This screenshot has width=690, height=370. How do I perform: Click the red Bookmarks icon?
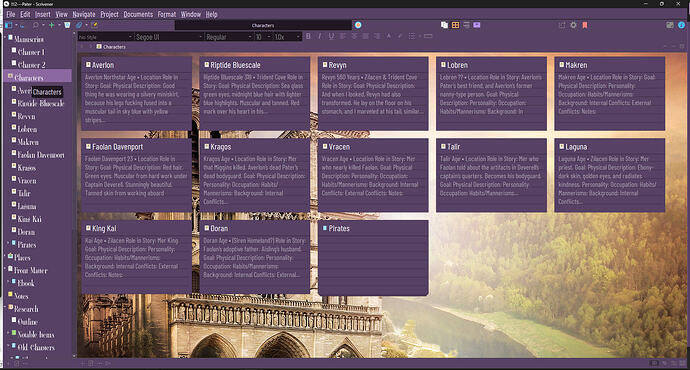[585, 25]
